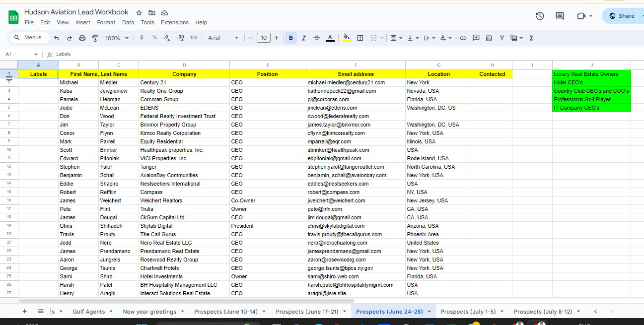This screenshot has height=325, width=644.
Task: Open the comments panel icon
Action: click(x=560, y=16)
